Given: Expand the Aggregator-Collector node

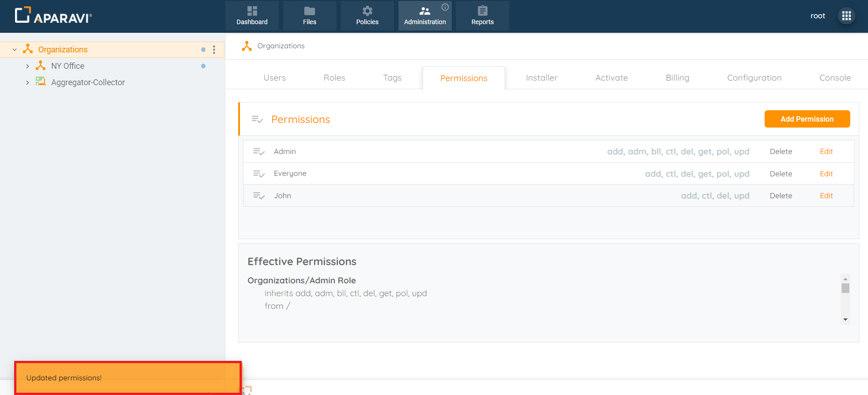Looking at the screenshot, I should tap(27, 82).
